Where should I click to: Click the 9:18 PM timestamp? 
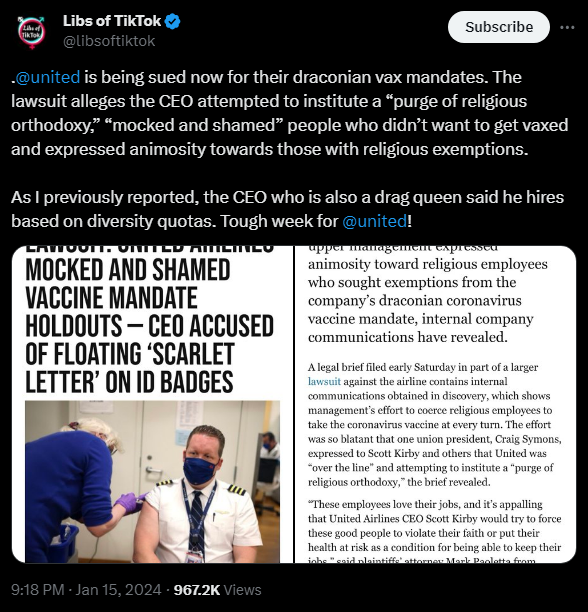click(x=37, y=590)
